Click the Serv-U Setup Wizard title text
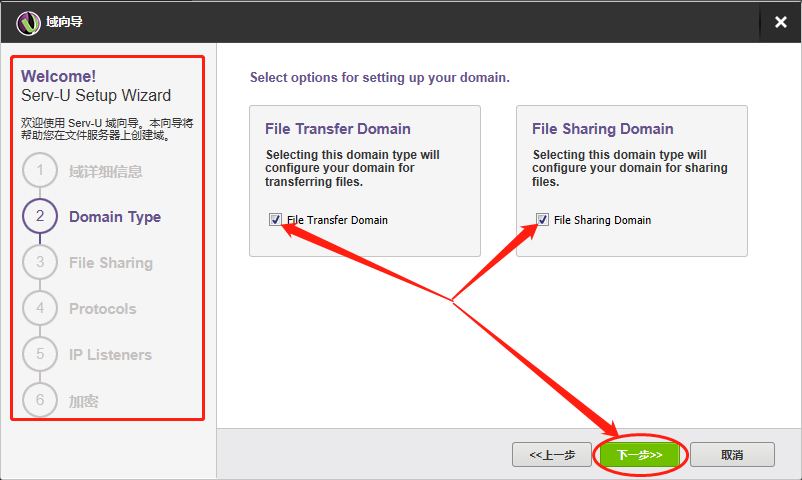This screenshot has width=802, height=480. click(x=96, y=96)
